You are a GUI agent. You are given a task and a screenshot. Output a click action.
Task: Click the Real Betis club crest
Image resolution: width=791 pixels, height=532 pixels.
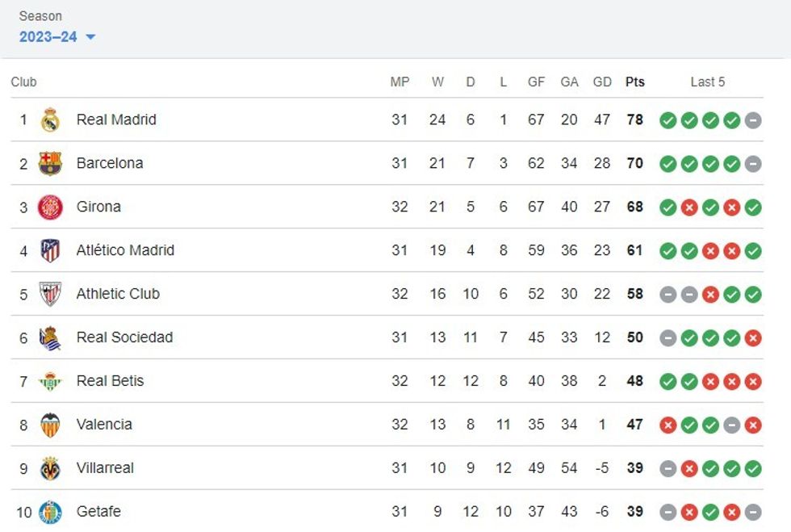(51, 381)
